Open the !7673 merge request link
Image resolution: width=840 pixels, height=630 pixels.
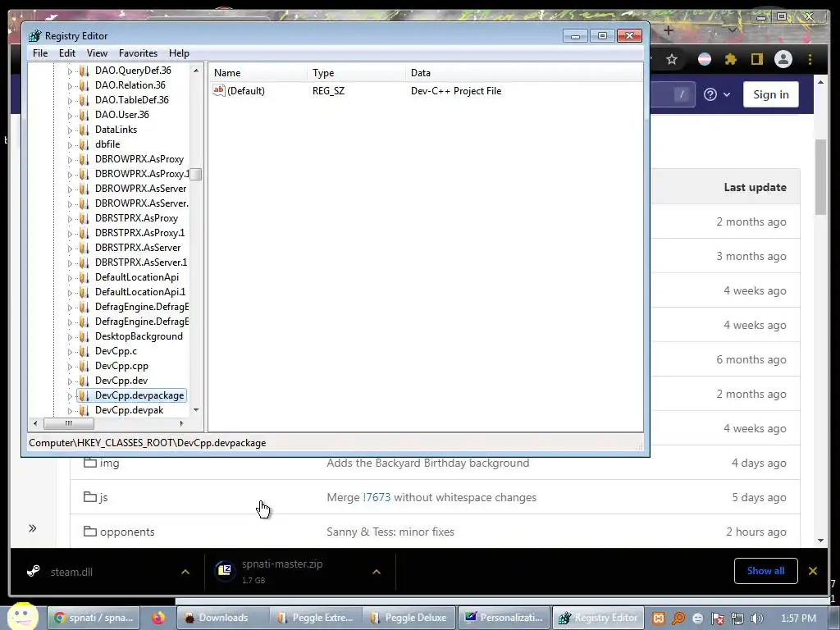coord(377,497)
